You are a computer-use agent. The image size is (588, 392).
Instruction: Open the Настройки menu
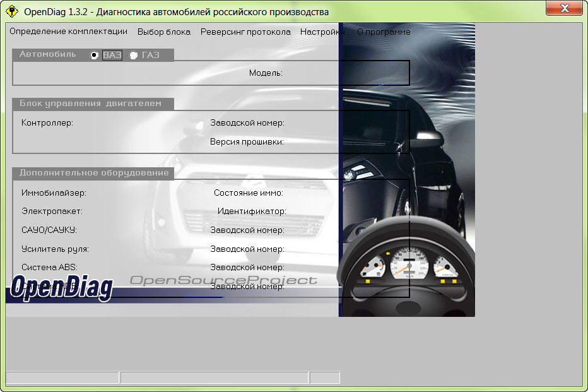coord(322,32)
